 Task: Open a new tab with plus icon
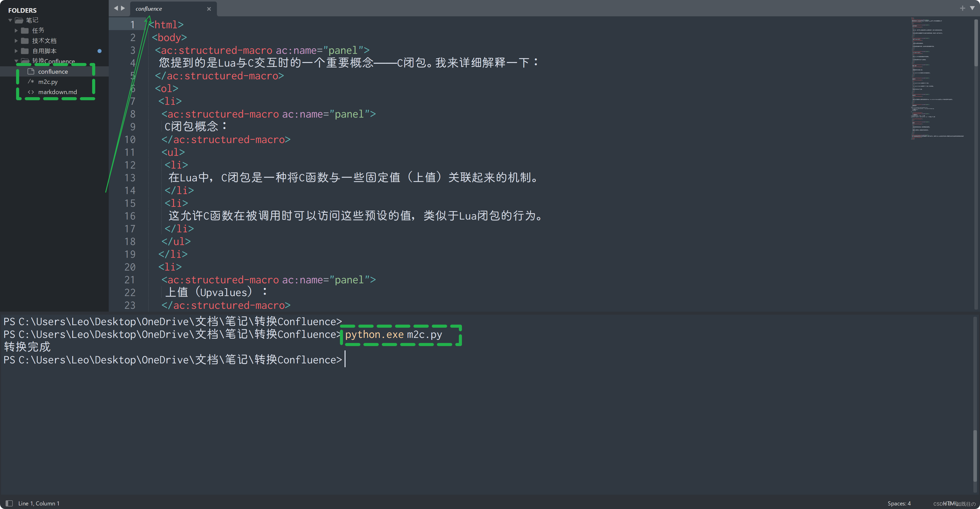tap(962, 8)
